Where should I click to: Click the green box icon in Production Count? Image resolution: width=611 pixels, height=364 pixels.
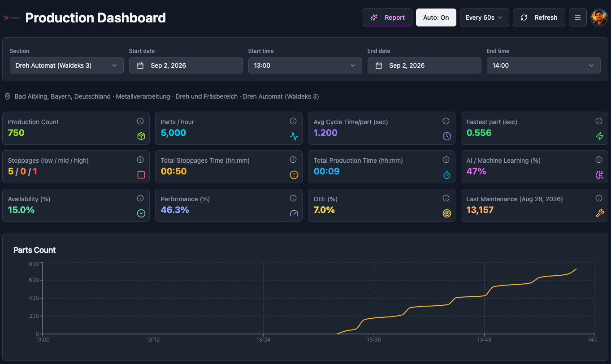(x=141, y=136)
